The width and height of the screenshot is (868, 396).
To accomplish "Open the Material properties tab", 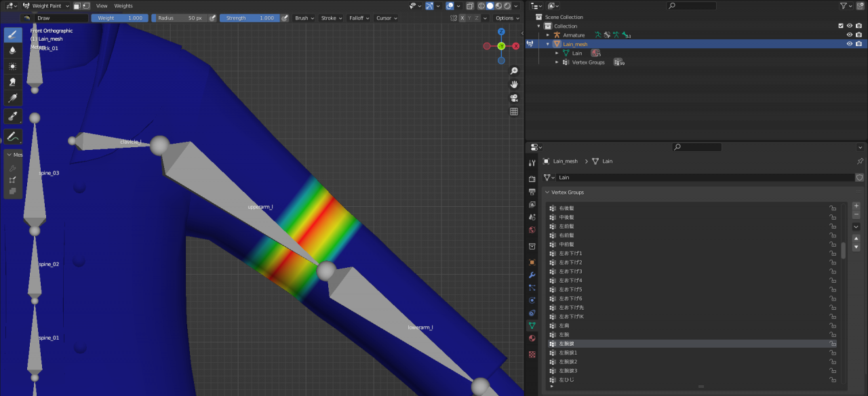I will click(532, 338).
